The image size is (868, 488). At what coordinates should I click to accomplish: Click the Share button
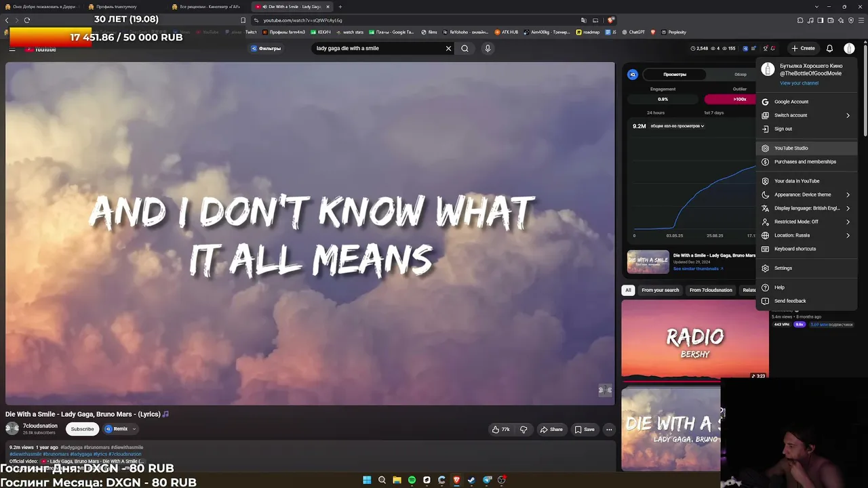pos(551,429)
